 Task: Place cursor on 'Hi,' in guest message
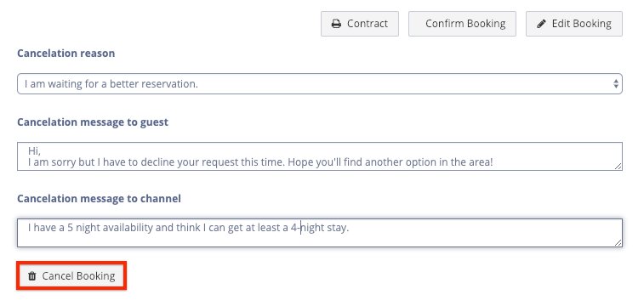34,151
